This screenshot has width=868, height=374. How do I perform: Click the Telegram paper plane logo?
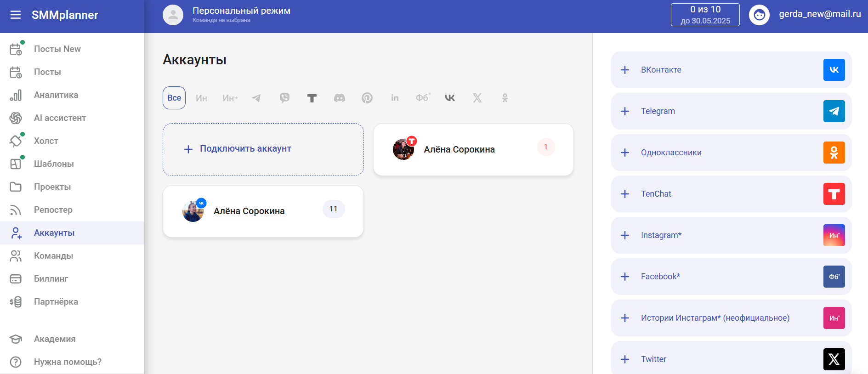pyautogui.click(x=834, y=111)
